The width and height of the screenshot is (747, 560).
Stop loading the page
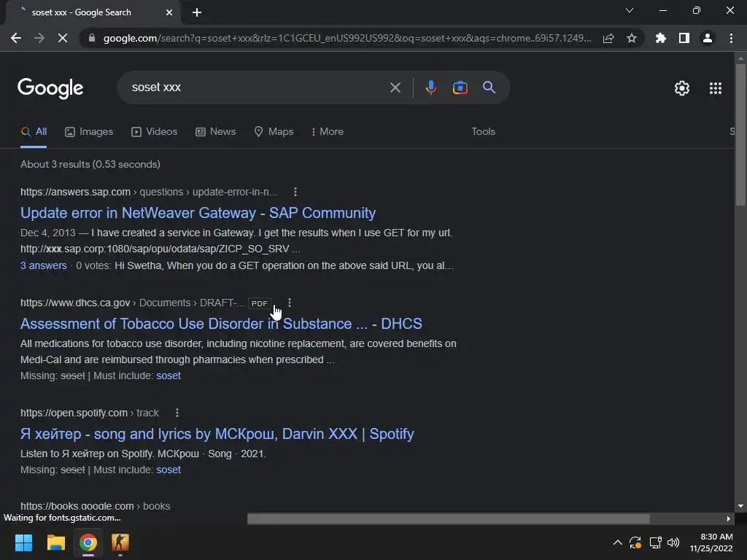pos(63,38)
